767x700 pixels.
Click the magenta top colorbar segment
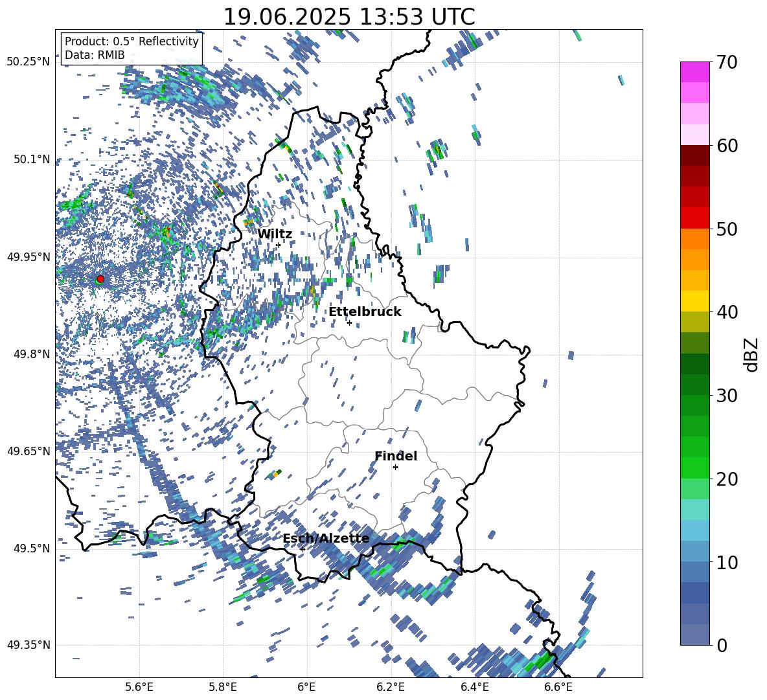(694, 72)
